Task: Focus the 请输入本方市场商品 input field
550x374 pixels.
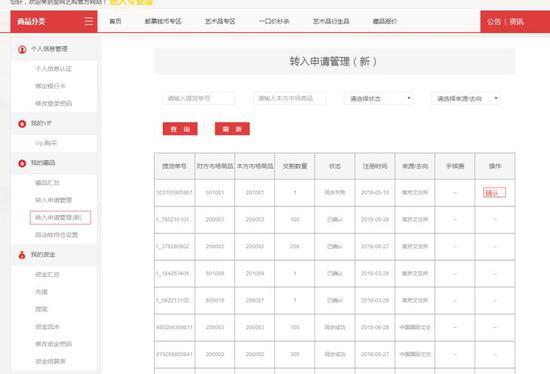Action: click(x=289, y=99)
